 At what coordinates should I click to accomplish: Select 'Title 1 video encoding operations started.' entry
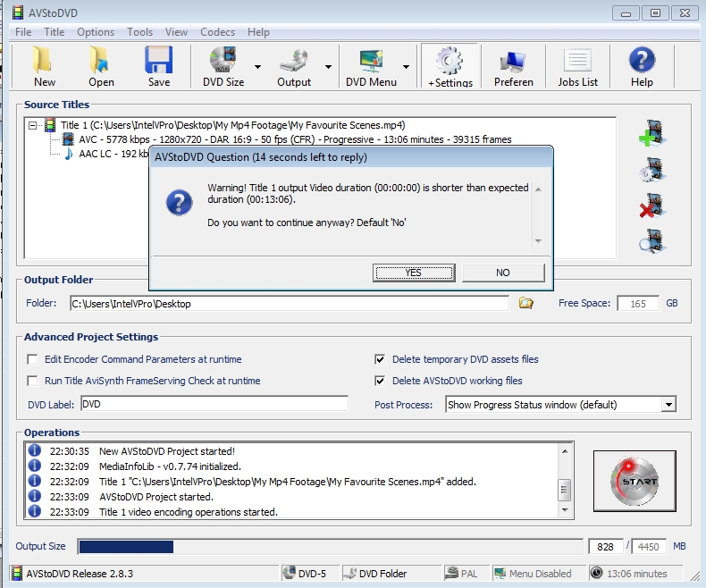pos(189,512)
